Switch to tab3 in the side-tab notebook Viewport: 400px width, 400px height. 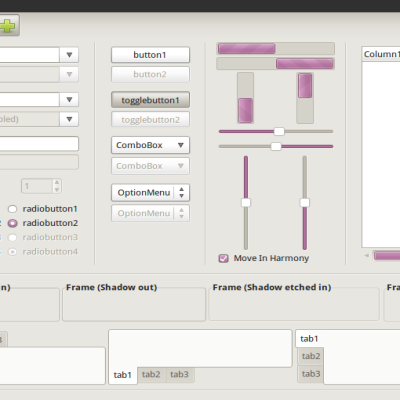(311, 374)
